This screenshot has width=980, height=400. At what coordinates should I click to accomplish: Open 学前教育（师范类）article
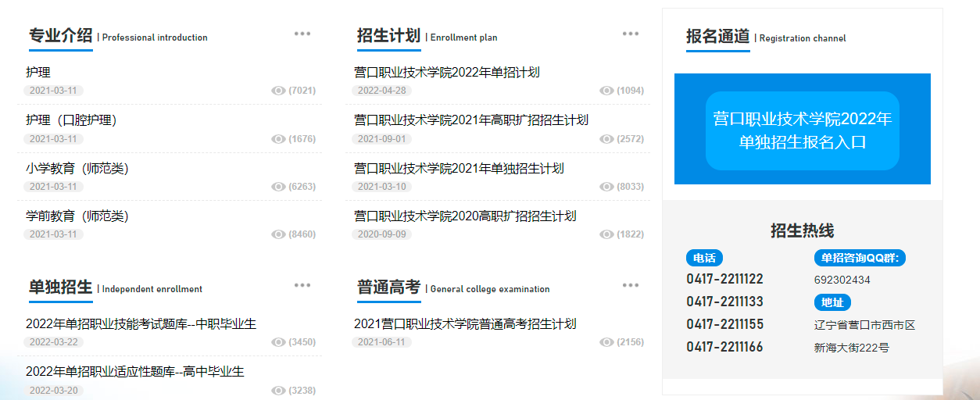pos(79,216)
